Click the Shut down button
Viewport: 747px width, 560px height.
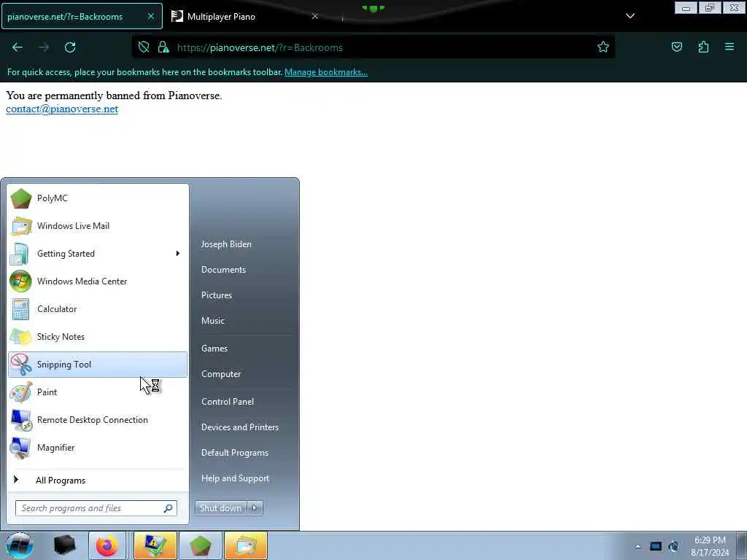click(220, 508)
